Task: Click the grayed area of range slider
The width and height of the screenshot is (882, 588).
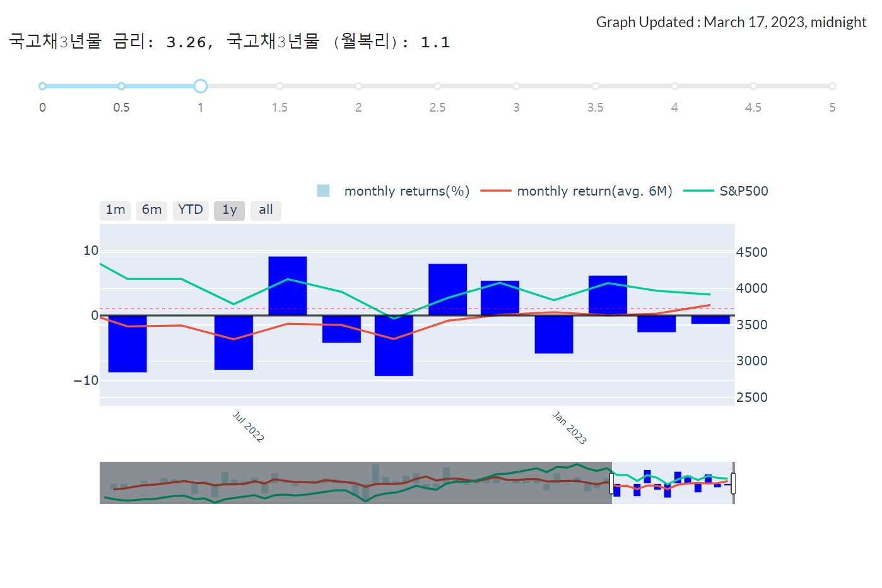Action: click(x=356, y=483)
